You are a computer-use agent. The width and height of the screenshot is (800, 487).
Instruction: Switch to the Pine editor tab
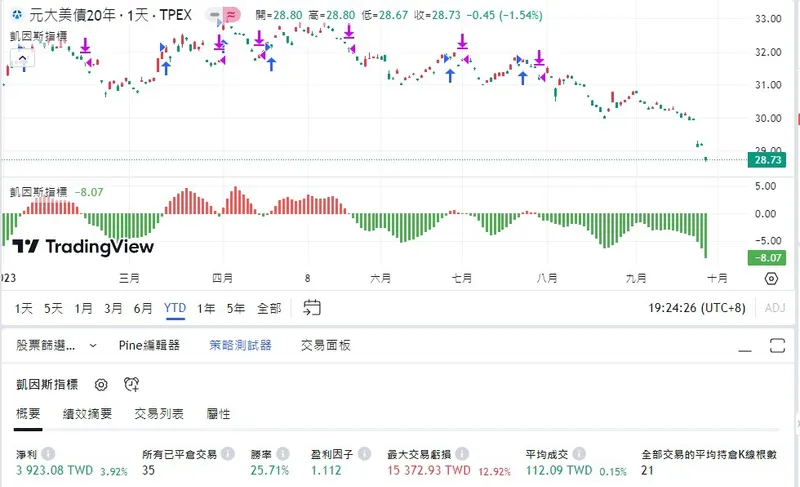149,346
